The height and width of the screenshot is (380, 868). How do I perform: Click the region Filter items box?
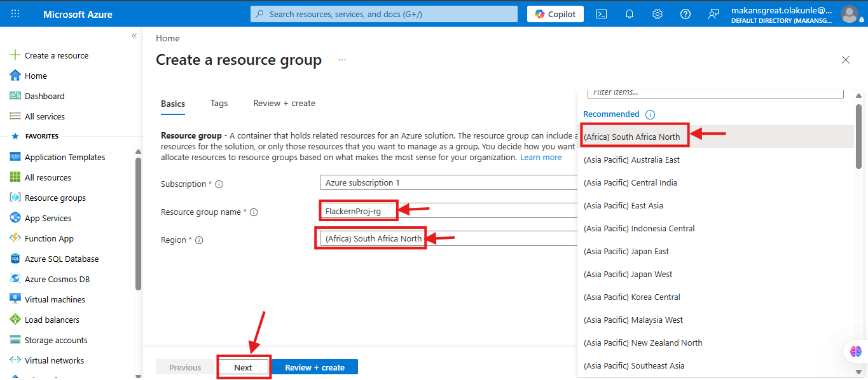pos(715,93)
